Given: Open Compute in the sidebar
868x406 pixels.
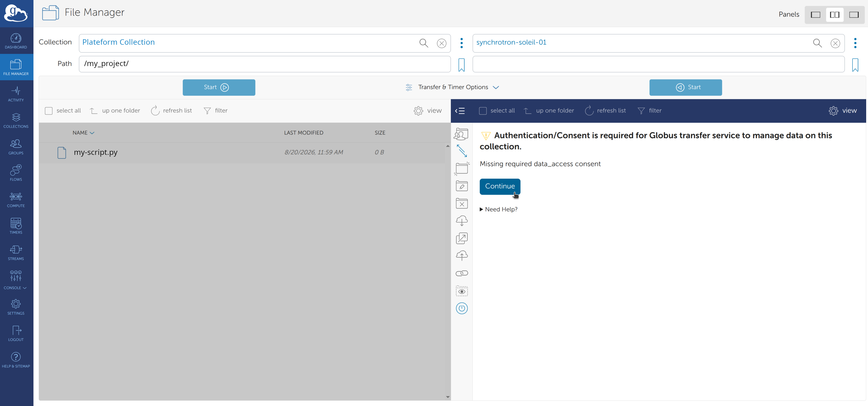Looking at the screenshot, I should tap(16, 200).
